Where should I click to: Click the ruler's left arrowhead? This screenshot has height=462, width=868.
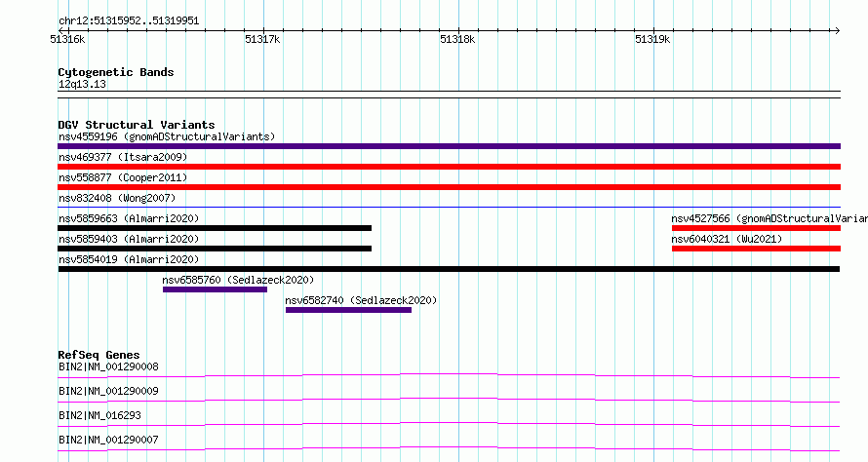click(61, 30)
